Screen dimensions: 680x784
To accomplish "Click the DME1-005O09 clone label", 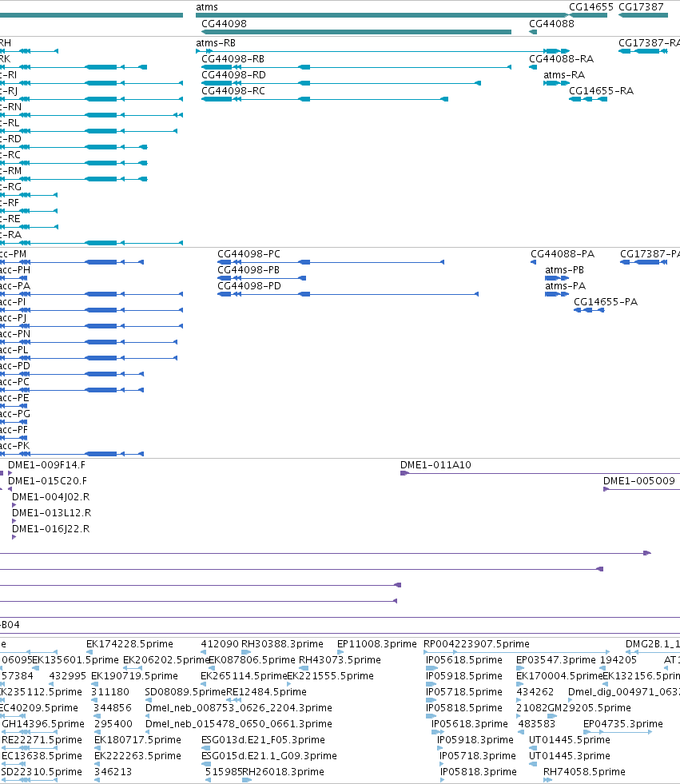I will pyautogui.click(x=639, y=481).
